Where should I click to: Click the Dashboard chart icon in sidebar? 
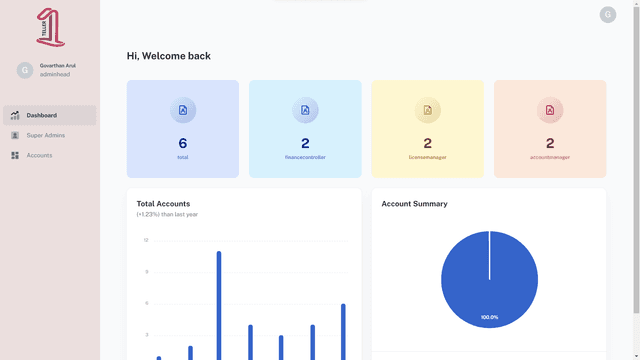pyautogui.click(x=15, y=116)
